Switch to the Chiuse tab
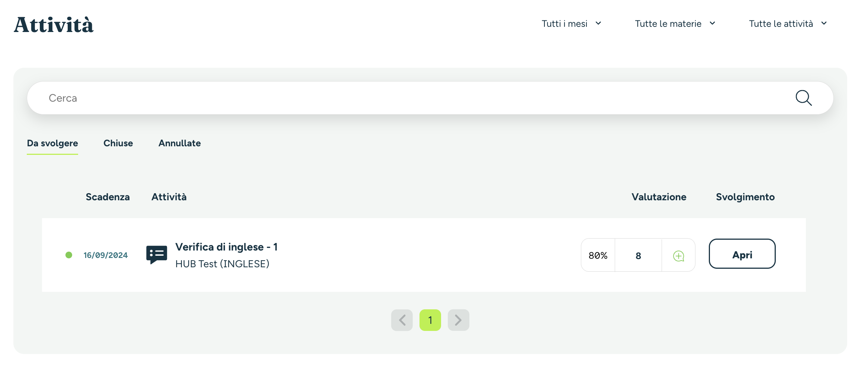This screenshot has width=868, height=370. 118,143
